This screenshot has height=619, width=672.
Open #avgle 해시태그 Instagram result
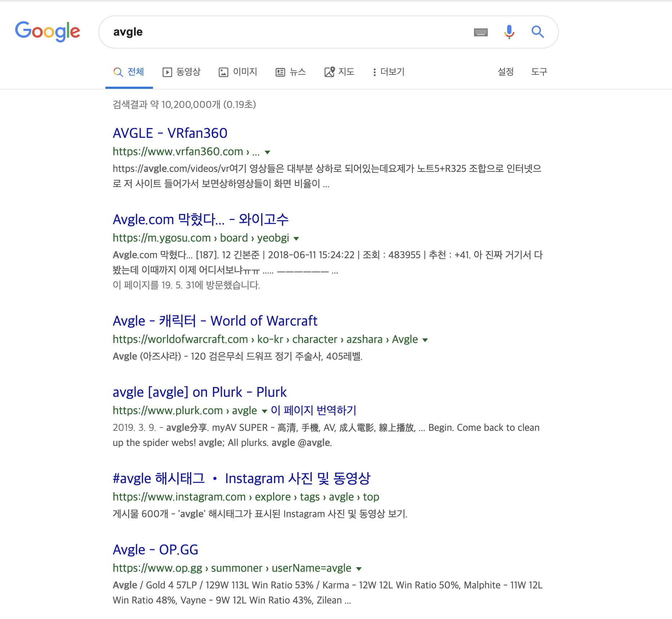[x=242, y=478]
